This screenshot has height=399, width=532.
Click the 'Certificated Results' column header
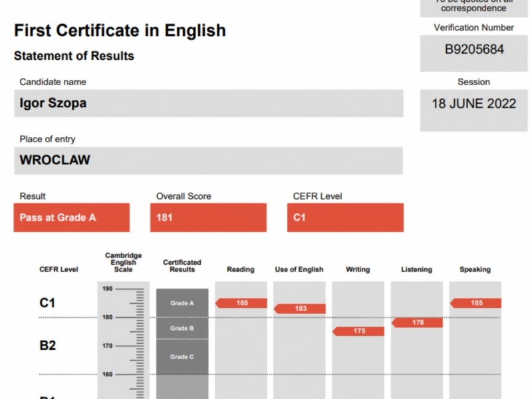coord(182,265)
